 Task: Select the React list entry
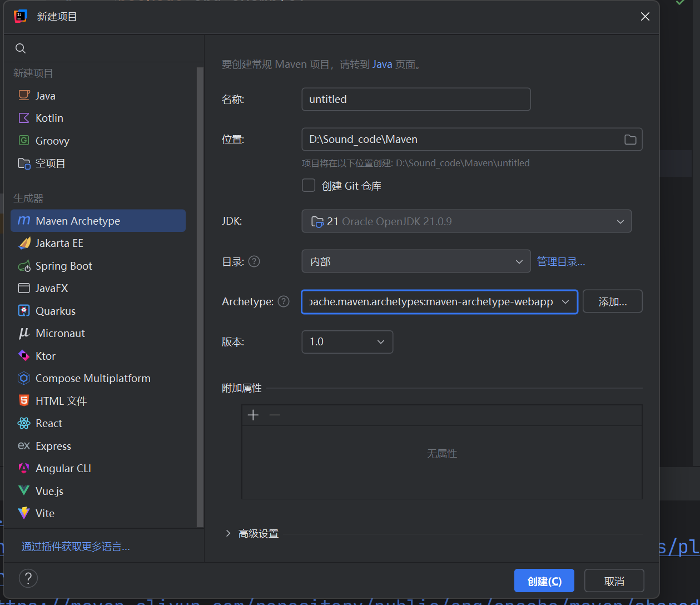[98, 423]
